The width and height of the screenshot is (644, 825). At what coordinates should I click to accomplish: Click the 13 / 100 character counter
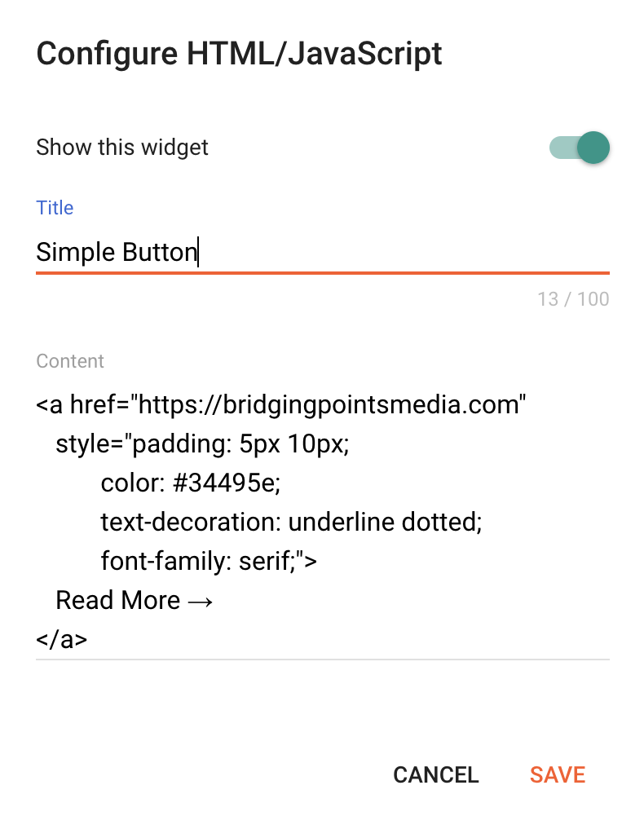[x=573, y=299]
